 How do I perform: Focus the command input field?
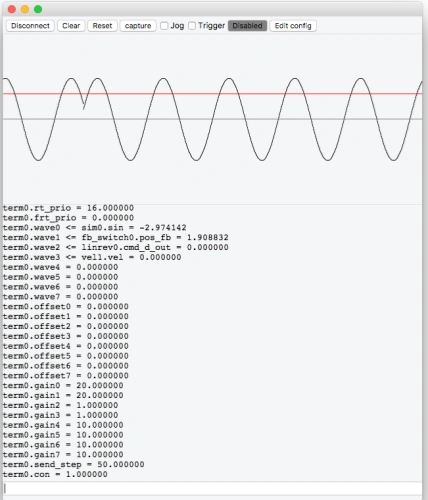(x=212, y=489)
